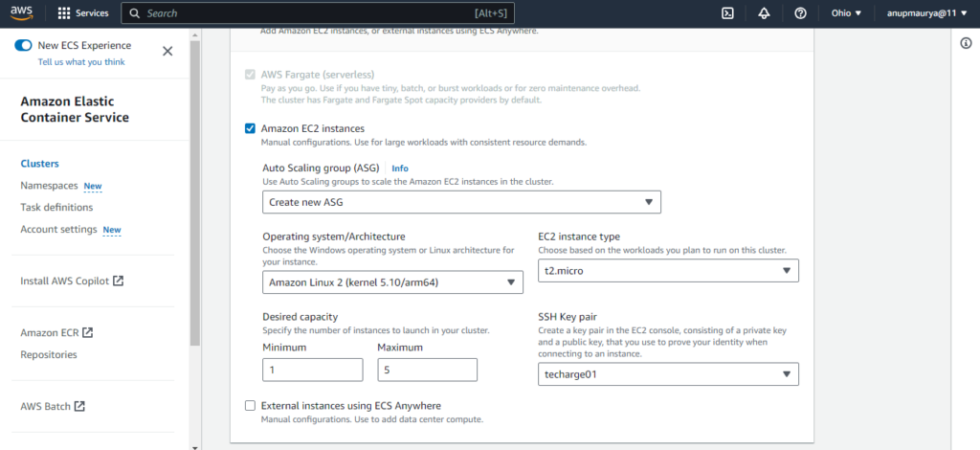The width and height of the screenshot is (980, 450).
Task: Click the Tell us what you think link
Action: 81,62
